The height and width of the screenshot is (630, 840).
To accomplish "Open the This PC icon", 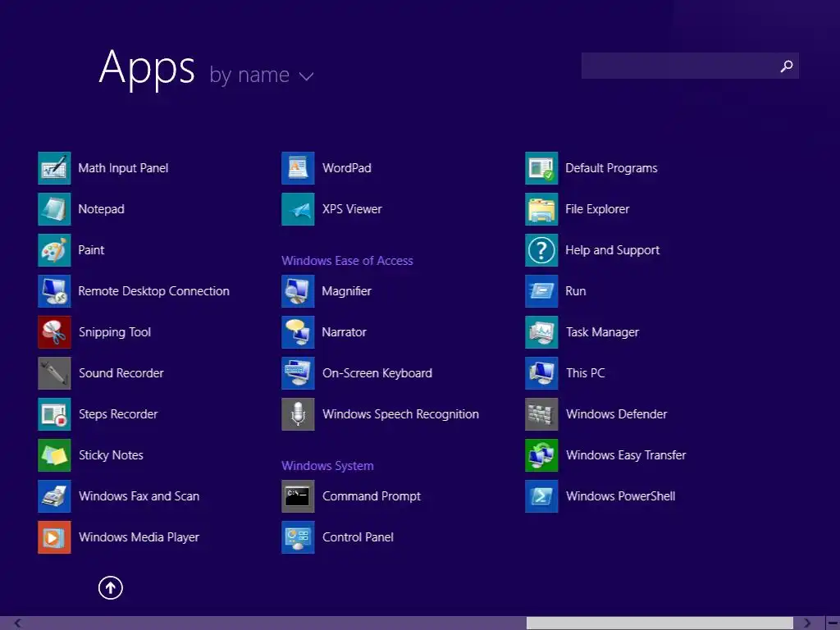I will coord(541,373).
